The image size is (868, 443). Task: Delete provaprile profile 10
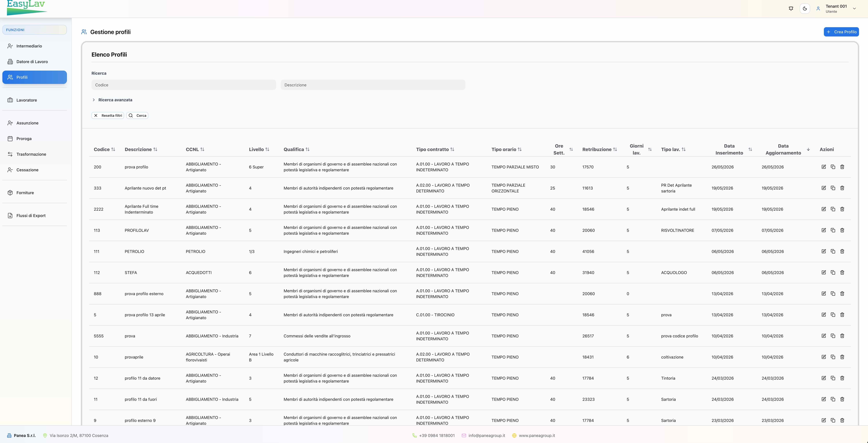point(842,357)
